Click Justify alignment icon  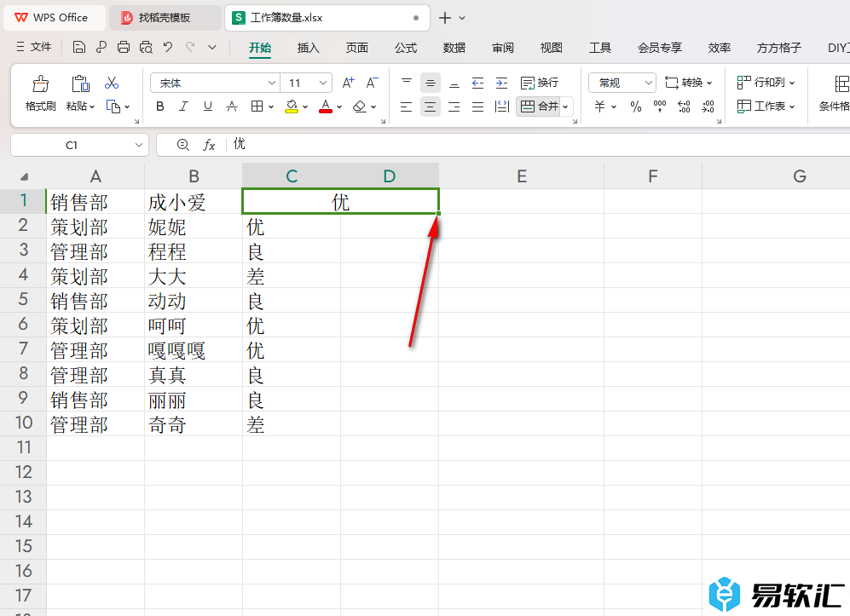(477, 107)
